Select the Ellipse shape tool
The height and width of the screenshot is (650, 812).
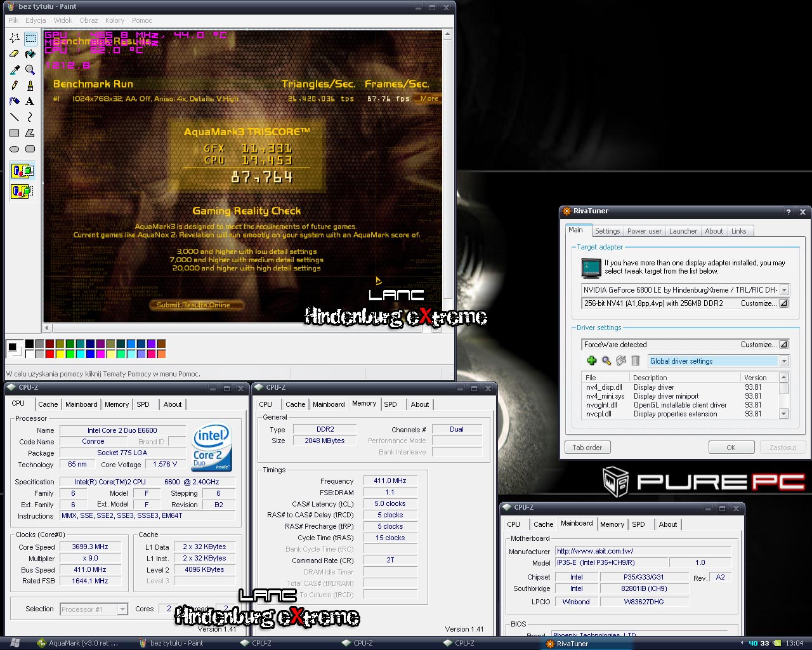tap(15, 149)
